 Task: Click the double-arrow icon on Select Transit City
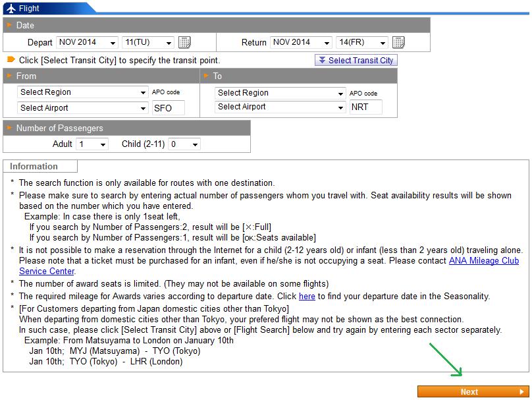click(321, 60)
